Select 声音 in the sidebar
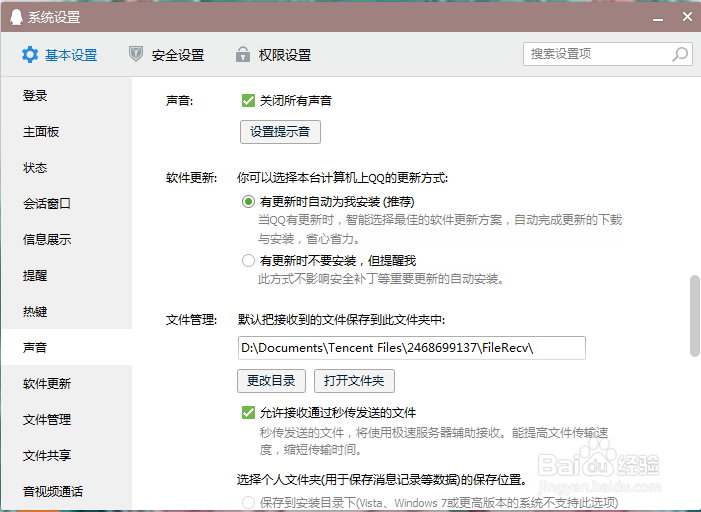 click(67, 347)
